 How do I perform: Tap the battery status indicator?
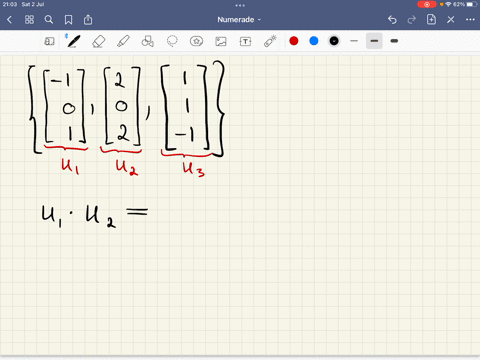click(x=471, y=4)
